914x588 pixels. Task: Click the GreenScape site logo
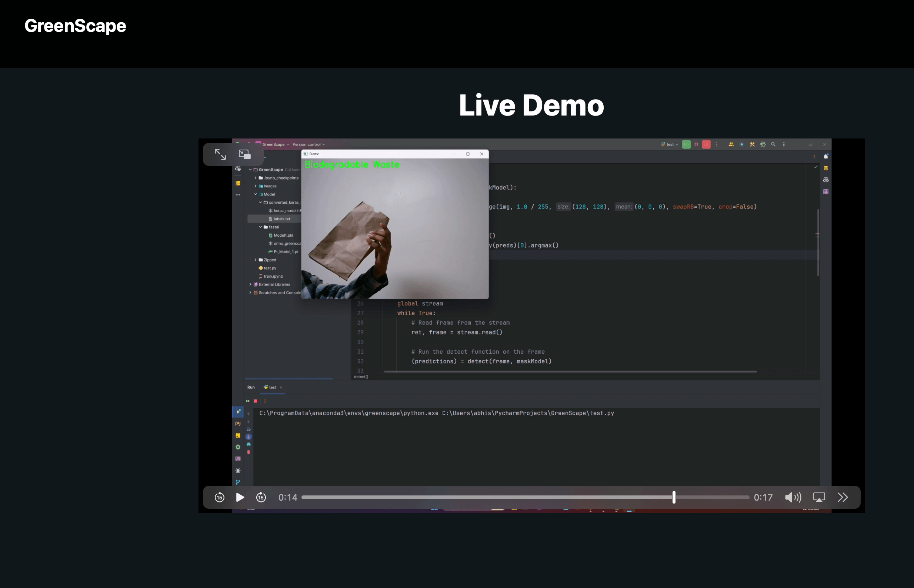click(x=75, y=26)
